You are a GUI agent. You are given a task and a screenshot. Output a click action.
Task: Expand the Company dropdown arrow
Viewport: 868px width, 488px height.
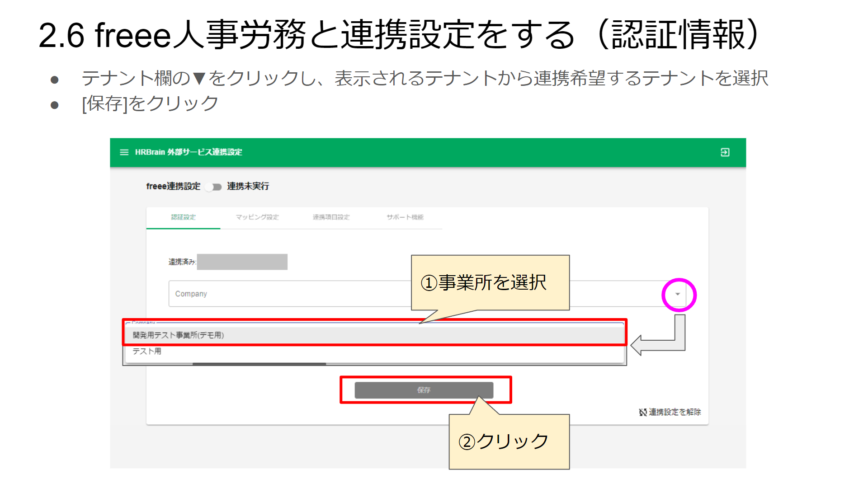(677, 294)
